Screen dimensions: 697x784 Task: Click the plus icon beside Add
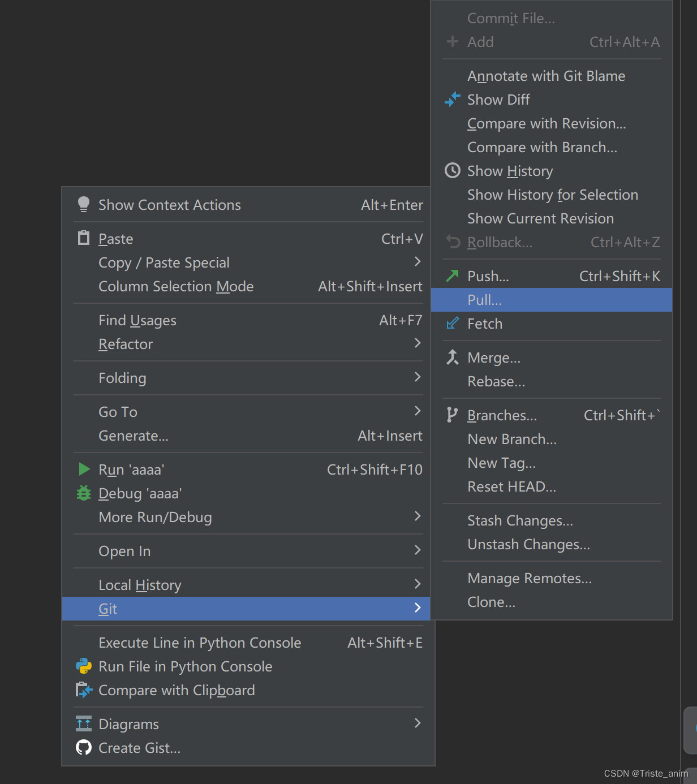click(x=453, y=41)
